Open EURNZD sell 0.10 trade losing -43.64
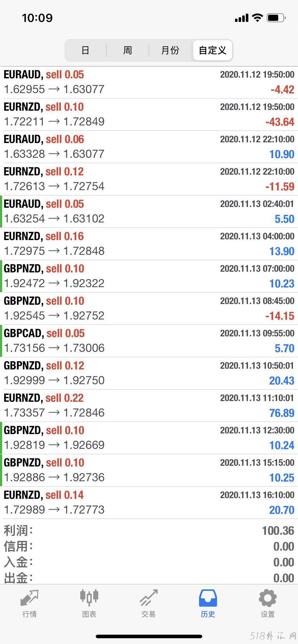This screenshot has height=644, width=298. (x=149, y=114)
